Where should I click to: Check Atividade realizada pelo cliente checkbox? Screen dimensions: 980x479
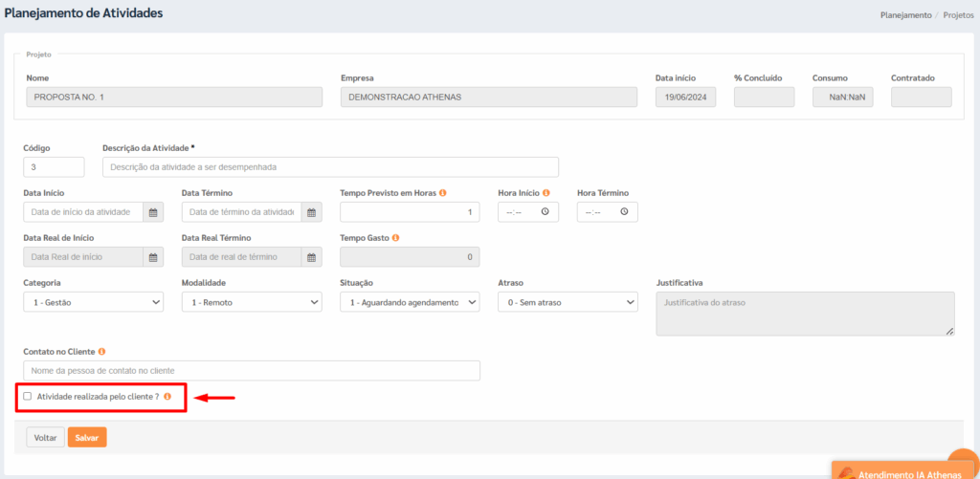[x=28, y=396]
